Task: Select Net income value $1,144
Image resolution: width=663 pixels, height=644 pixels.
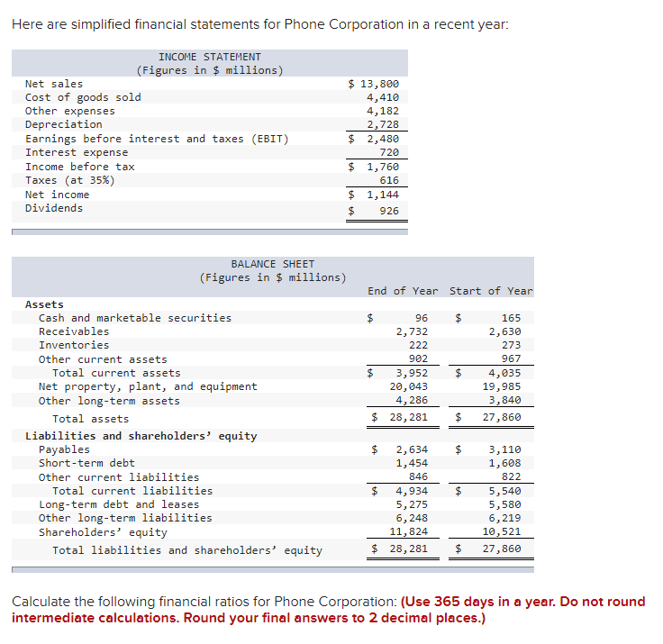Action: [x=373, y=195]
